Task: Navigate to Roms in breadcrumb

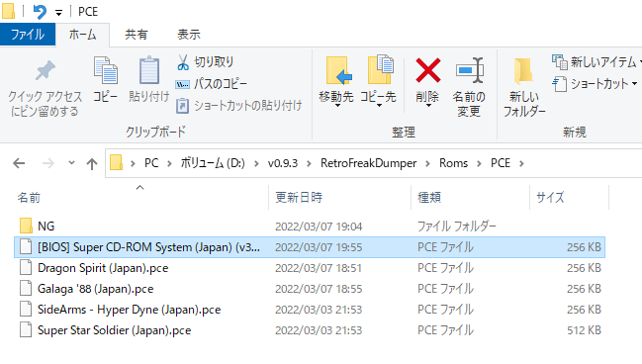Action: tap(453, 163)
